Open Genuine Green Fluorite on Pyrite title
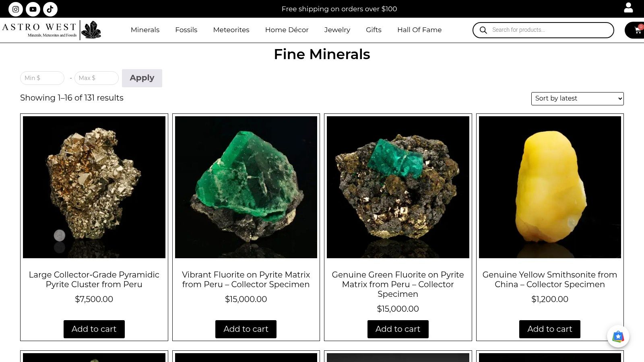The height and width of the screenshot is (362, 644). point(398,284)
